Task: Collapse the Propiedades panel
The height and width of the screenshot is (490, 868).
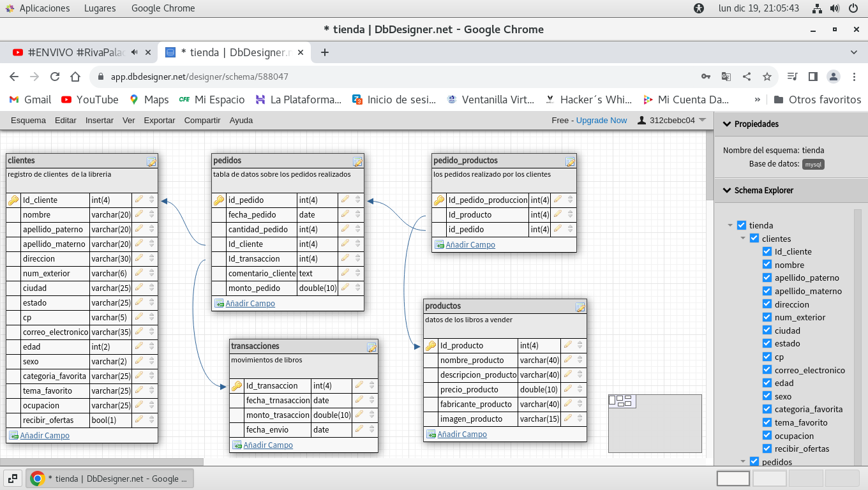Action: tap(726, 124)
